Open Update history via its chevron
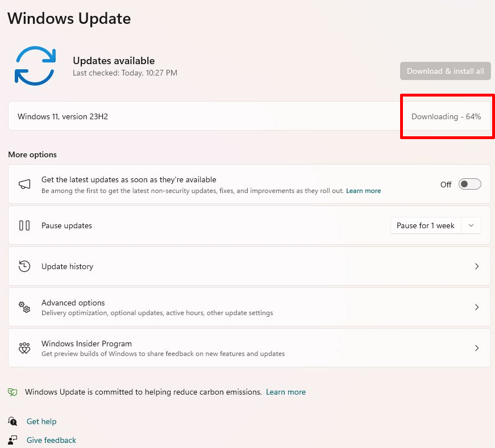This screenshot has width=495, height=448. point(477,266)
